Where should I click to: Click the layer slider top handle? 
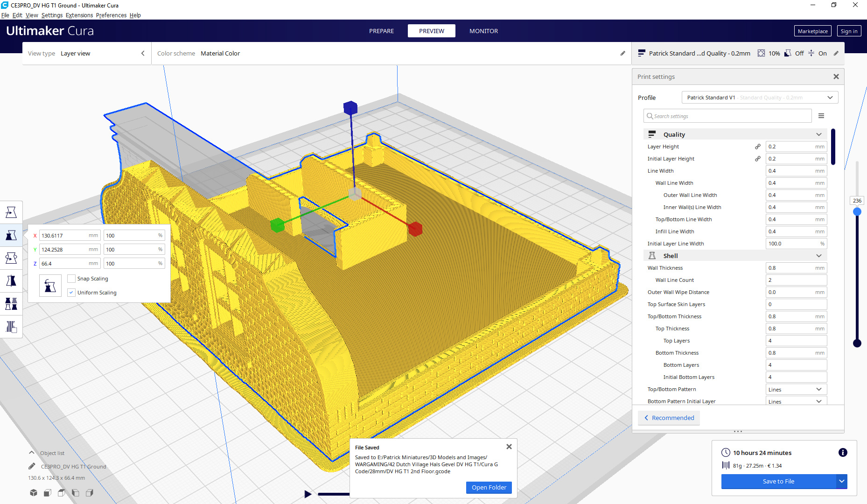pyautogui.click(x=857, y=211)
